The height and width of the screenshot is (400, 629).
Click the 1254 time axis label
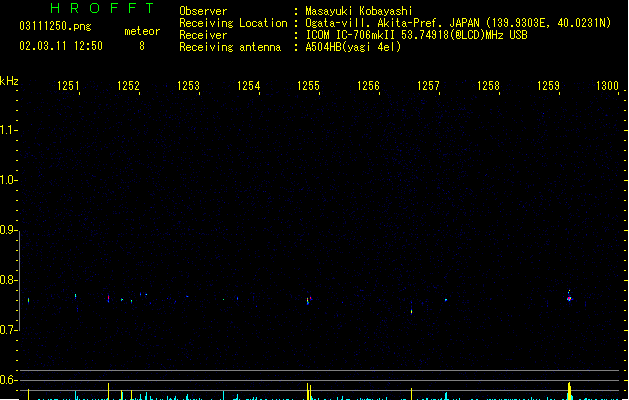[248, 86]
